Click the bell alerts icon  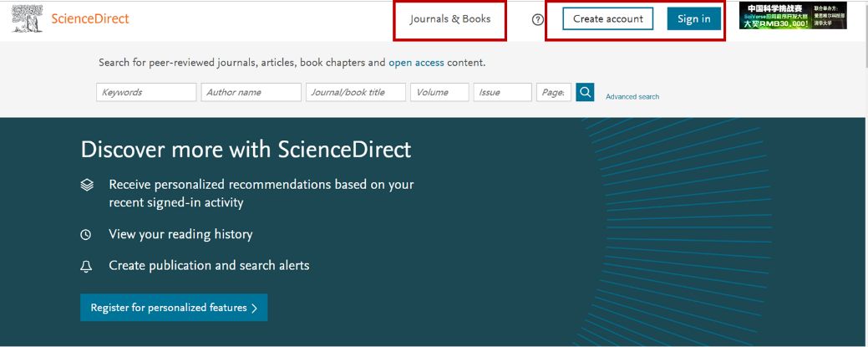click(85, 266)
